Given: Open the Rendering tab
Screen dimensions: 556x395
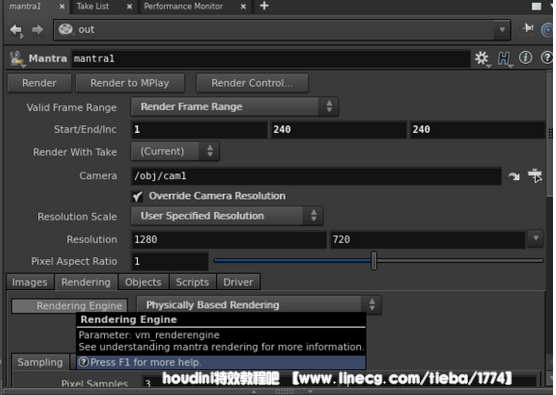Looking at the screenshot, I should [86, 282].
